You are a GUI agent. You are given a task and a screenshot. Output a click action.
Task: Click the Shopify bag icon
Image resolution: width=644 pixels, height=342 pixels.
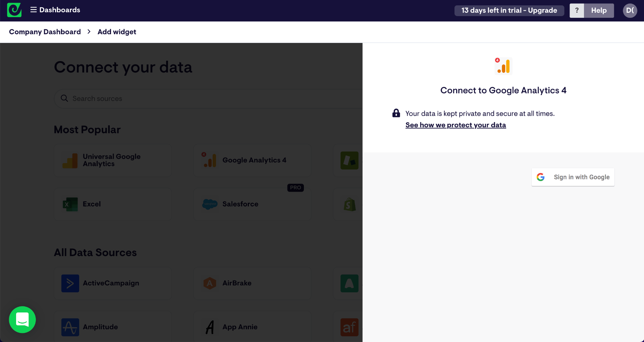pyautogui.click(x=350, y=204)
